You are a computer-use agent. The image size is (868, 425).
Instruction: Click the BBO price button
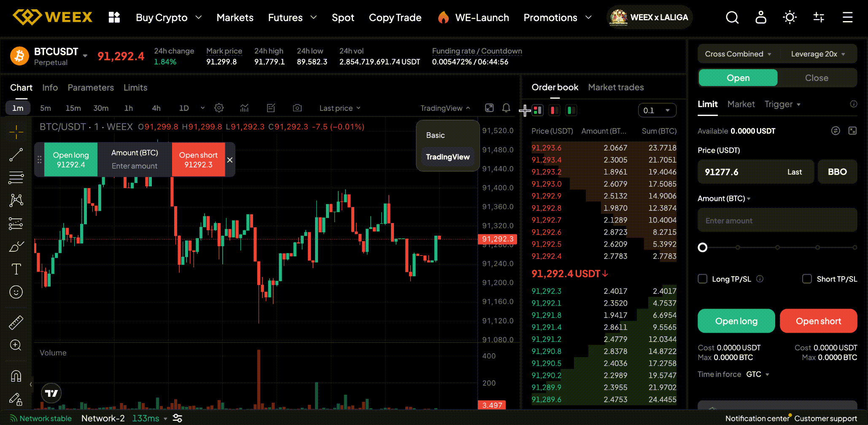point(837,172)
